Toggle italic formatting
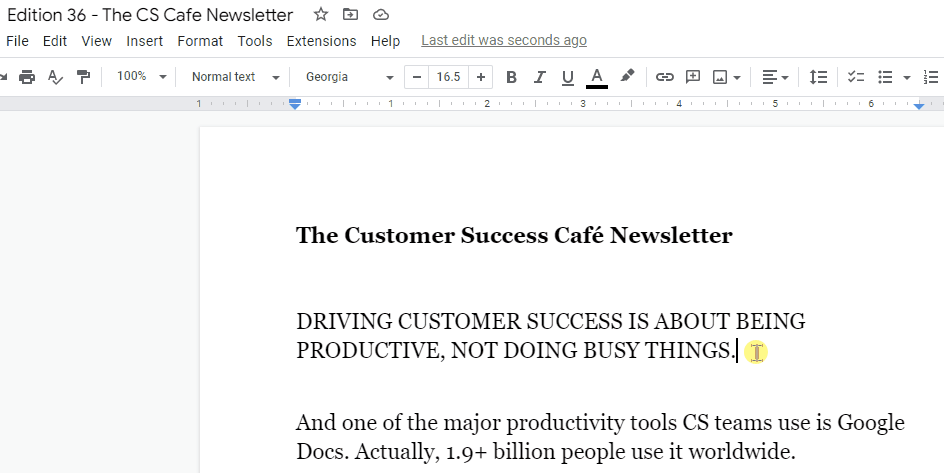The height and width of the screenshot is (473, 944). click(539, 77)
